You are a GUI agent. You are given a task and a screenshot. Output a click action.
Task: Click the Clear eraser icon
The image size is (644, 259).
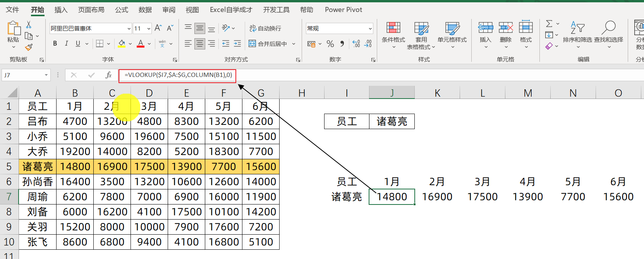point(549,46)
